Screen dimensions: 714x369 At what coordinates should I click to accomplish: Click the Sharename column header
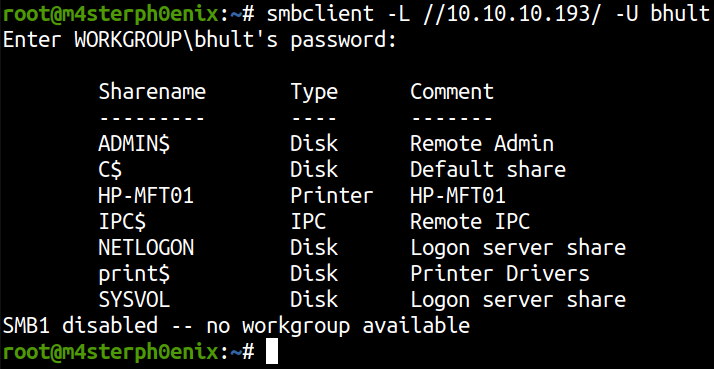pos(152,92)
